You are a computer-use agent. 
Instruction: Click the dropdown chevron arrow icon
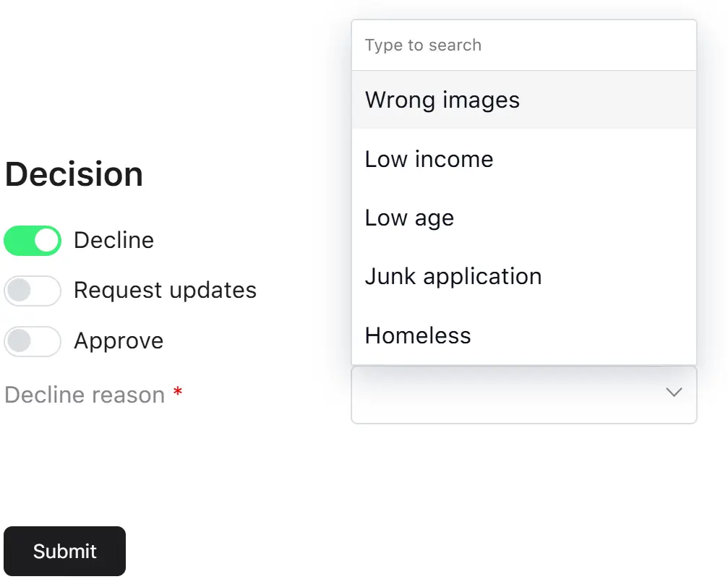[x=674, y=393]
